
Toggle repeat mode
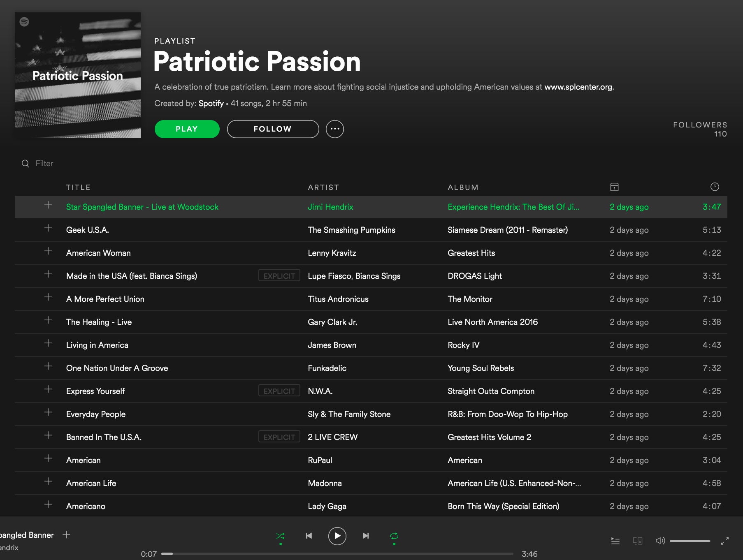[x=394, y=536]
